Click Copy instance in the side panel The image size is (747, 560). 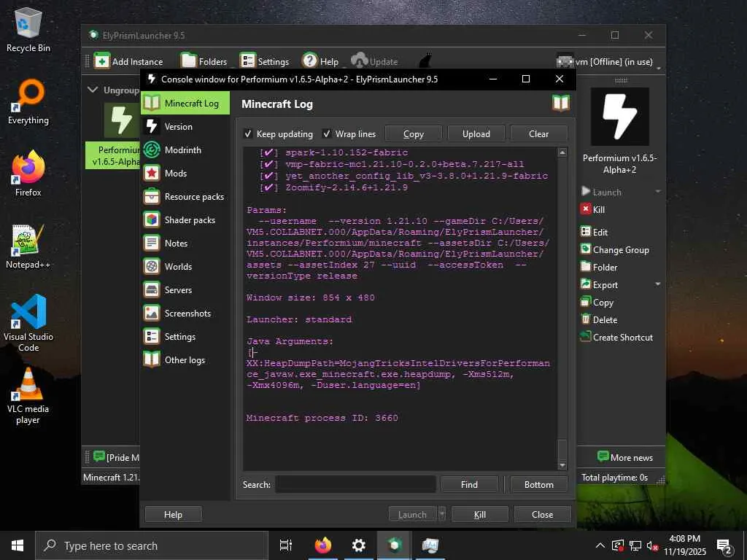597,303
